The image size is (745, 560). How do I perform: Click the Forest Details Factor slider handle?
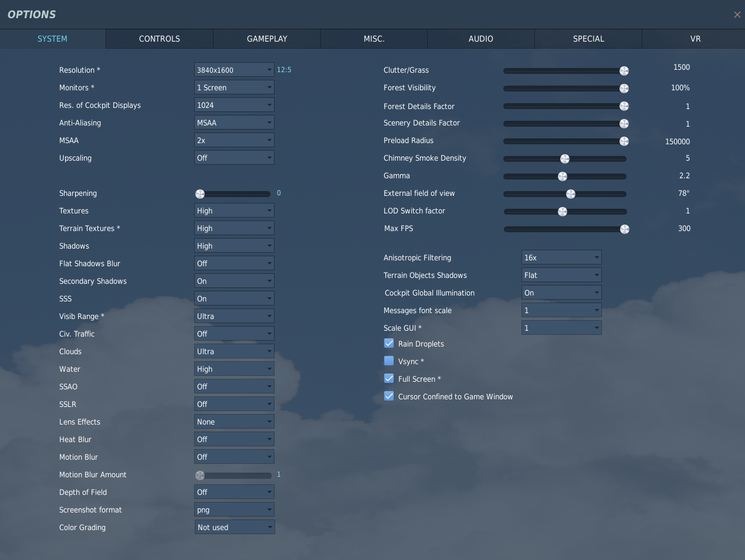(x=624, y=106)
